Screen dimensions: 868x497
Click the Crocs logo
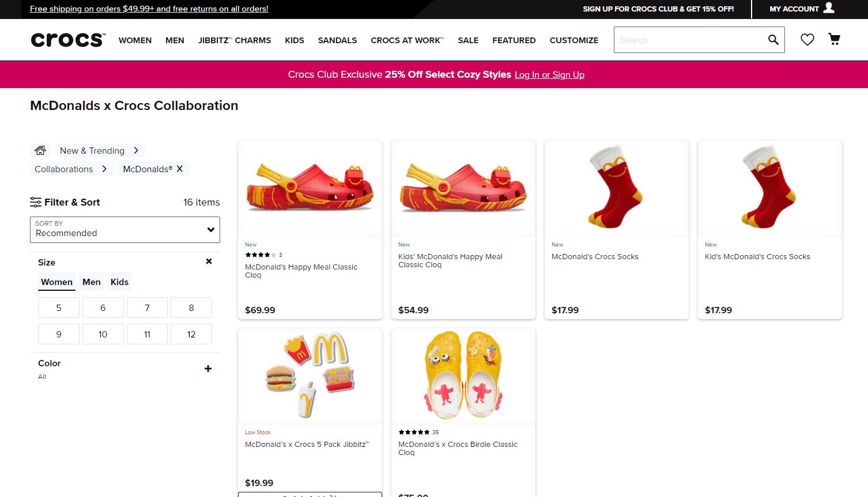click(x=66, y=39)
